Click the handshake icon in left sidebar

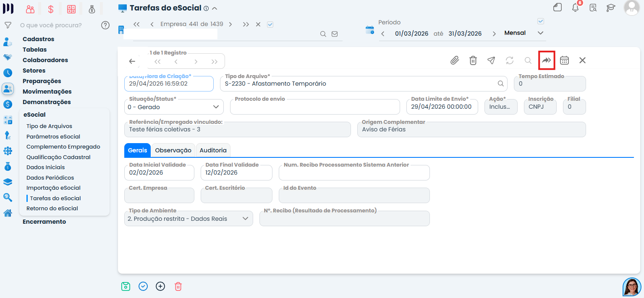[x=8, y=57]
